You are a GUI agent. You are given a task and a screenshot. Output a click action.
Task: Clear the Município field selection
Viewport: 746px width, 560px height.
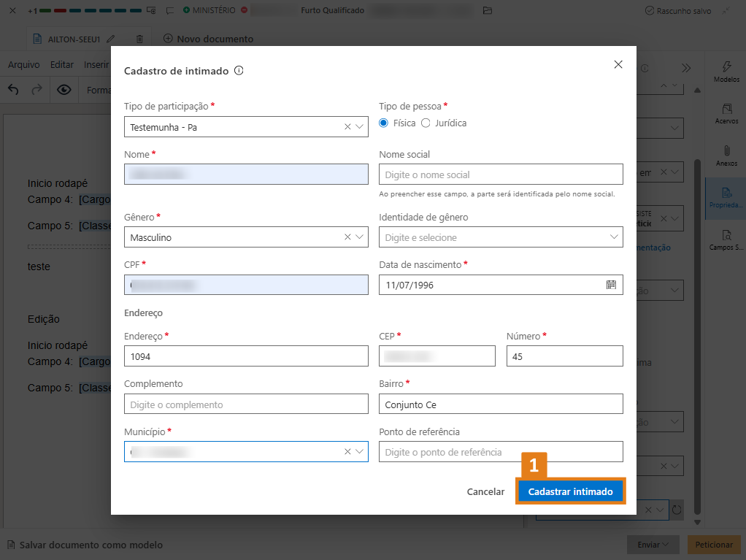point(347,452)
